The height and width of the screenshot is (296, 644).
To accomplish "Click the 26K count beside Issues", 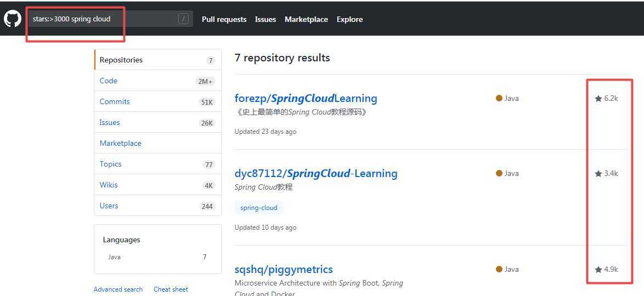I will tap(207, 123).
